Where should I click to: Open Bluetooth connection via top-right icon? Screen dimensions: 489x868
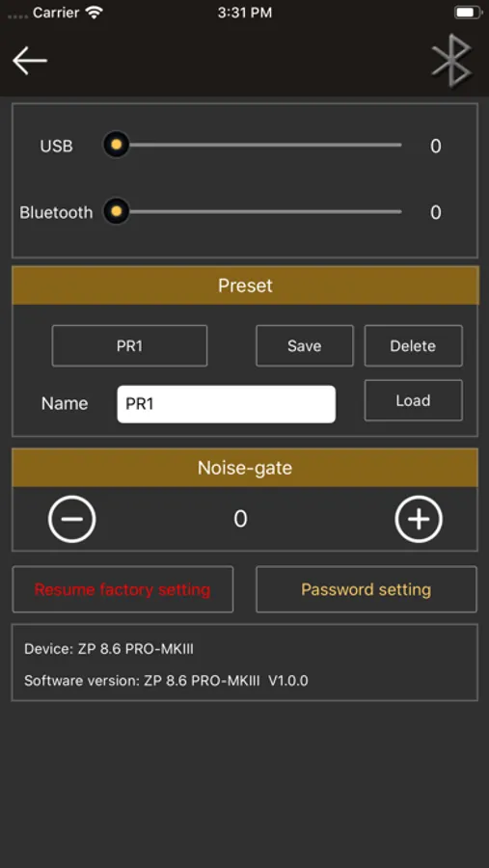point(452,61)
